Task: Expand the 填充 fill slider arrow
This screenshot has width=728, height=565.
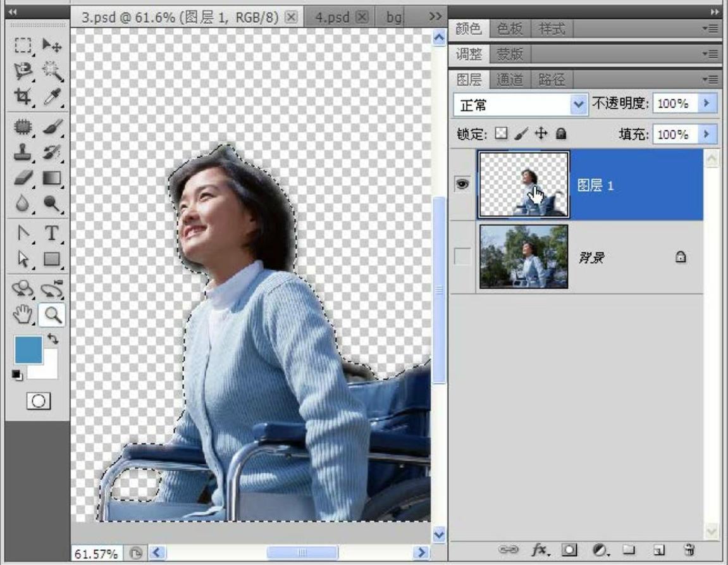Action: 706,134
